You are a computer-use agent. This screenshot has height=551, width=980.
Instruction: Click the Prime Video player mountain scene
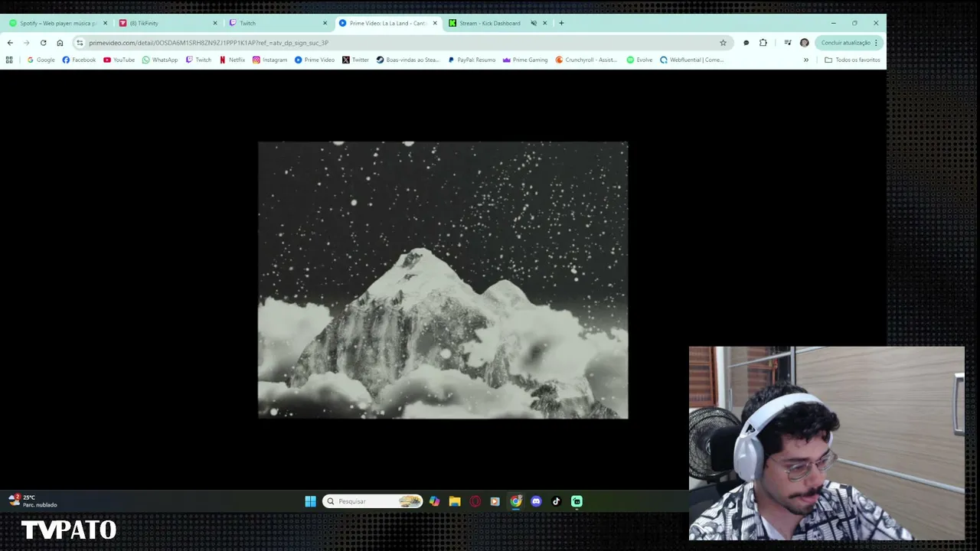(443, 280)
